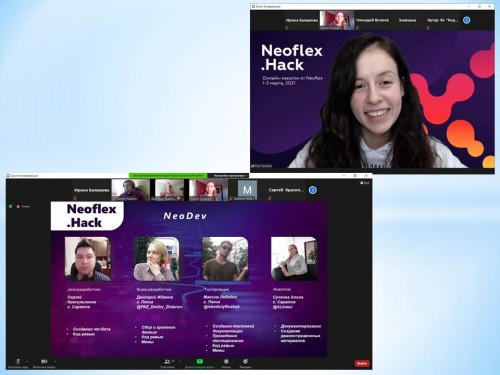Show next participants with top window's blue arrow
This screenshot has height=375, width=500.
pyautogui.click(x=467, y=20)
